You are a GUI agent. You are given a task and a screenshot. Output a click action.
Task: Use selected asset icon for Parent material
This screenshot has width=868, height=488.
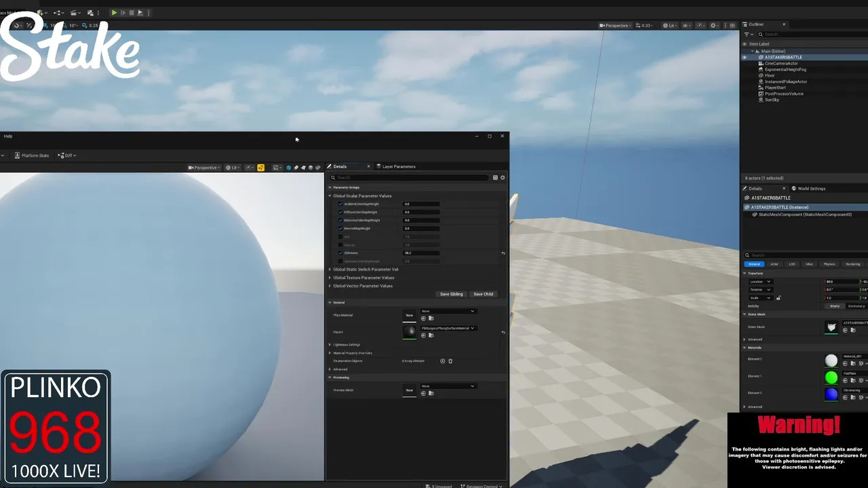tap(424, 335)
